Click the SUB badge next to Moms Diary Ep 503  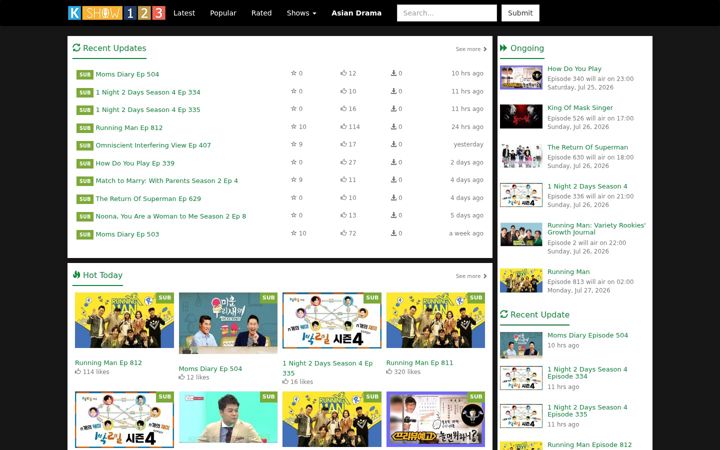84,235
